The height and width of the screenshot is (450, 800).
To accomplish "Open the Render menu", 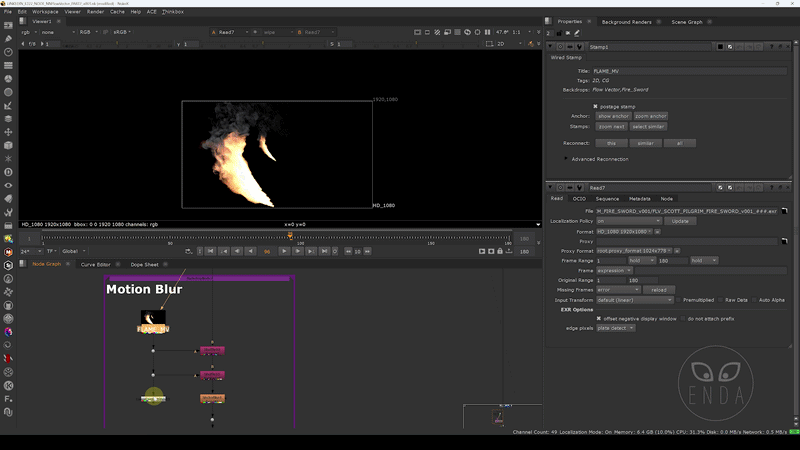I will pos(95,12).
